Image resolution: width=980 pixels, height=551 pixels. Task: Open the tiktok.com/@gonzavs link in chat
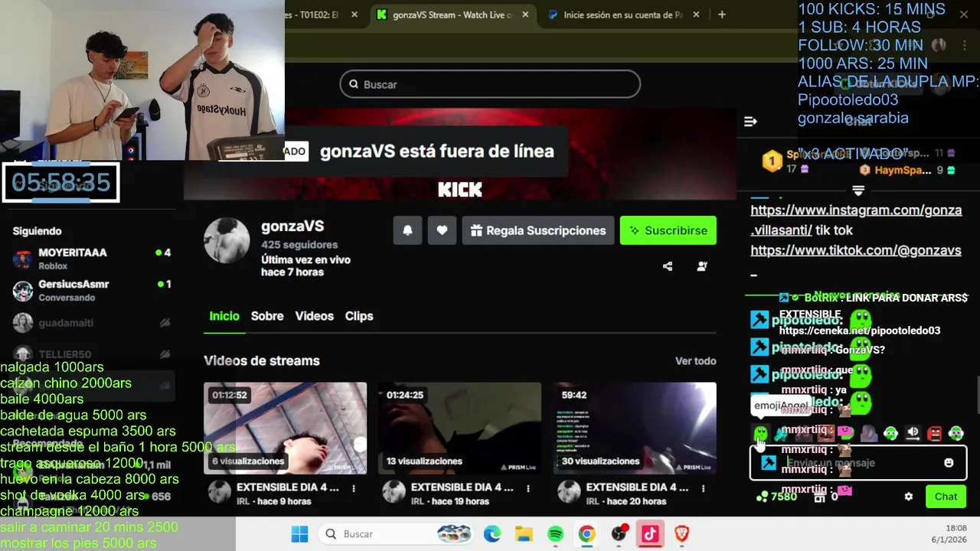[856, 250]
